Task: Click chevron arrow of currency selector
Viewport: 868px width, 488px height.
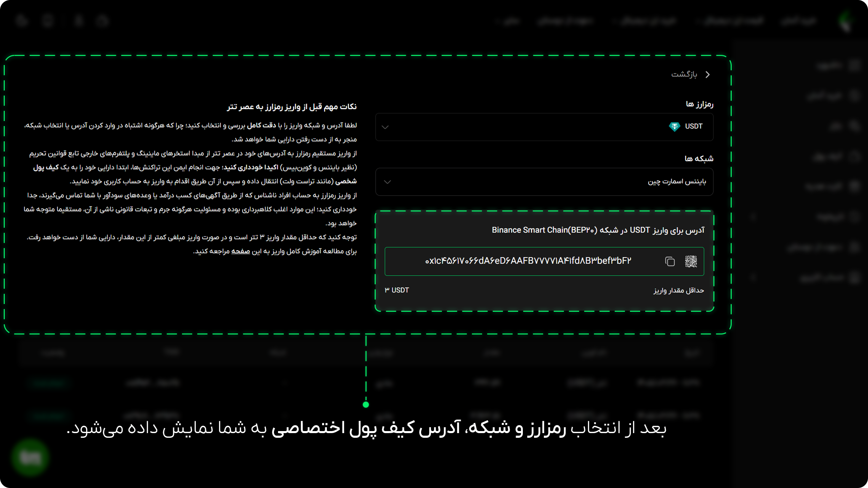Action: coord(385,127)
